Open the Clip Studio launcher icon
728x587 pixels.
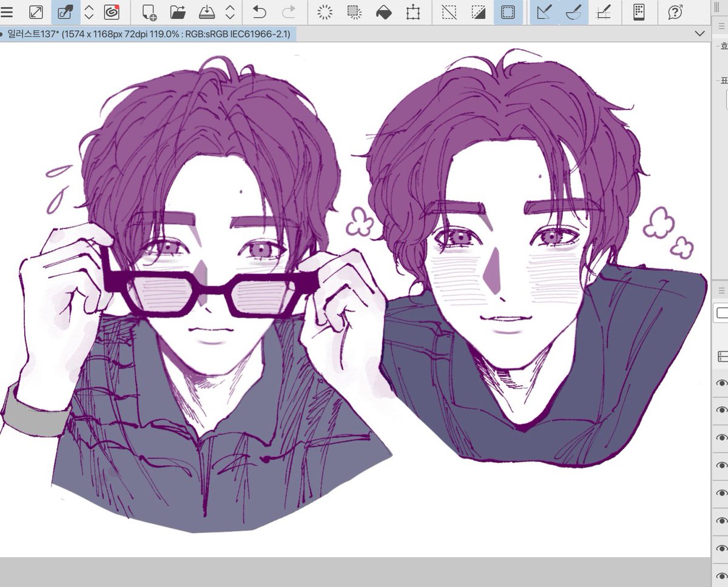[112, 12]
